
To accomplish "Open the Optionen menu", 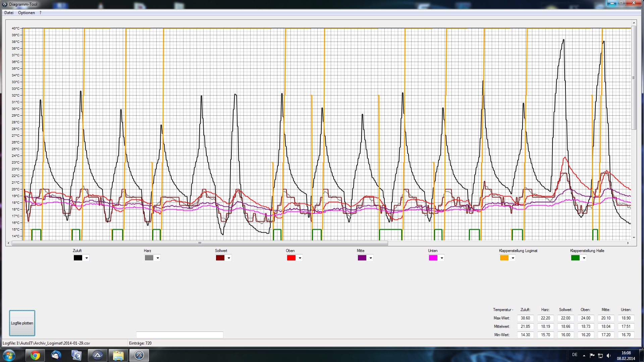I will pos(26,13).
